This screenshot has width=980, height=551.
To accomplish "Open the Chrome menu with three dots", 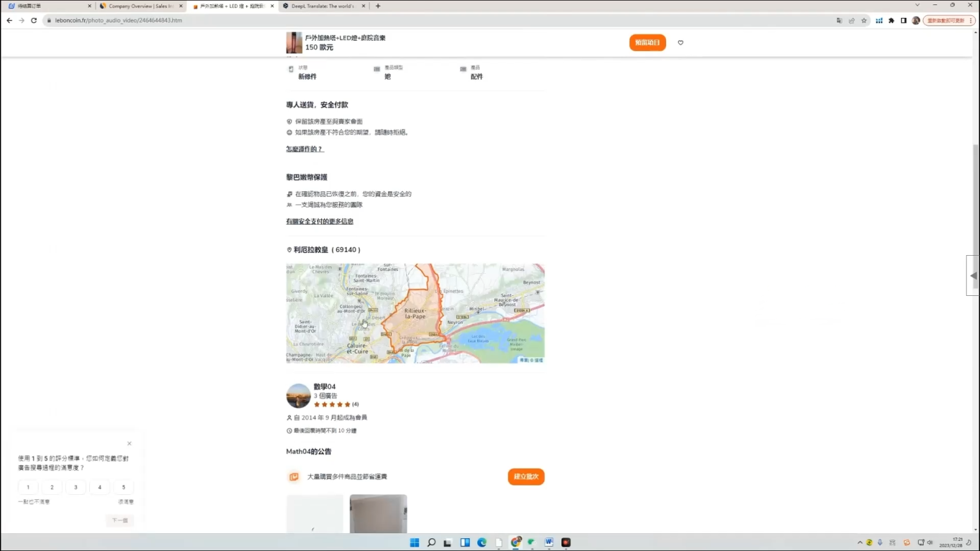I will pos(970,20).
